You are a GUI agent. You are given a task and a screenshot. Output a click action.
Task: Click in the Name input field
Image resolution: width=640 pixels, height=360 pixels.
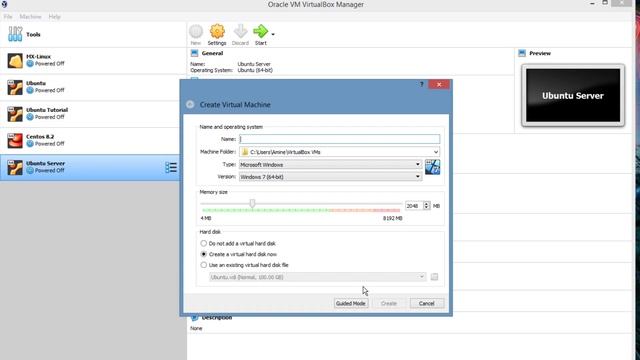click(340, 139)
